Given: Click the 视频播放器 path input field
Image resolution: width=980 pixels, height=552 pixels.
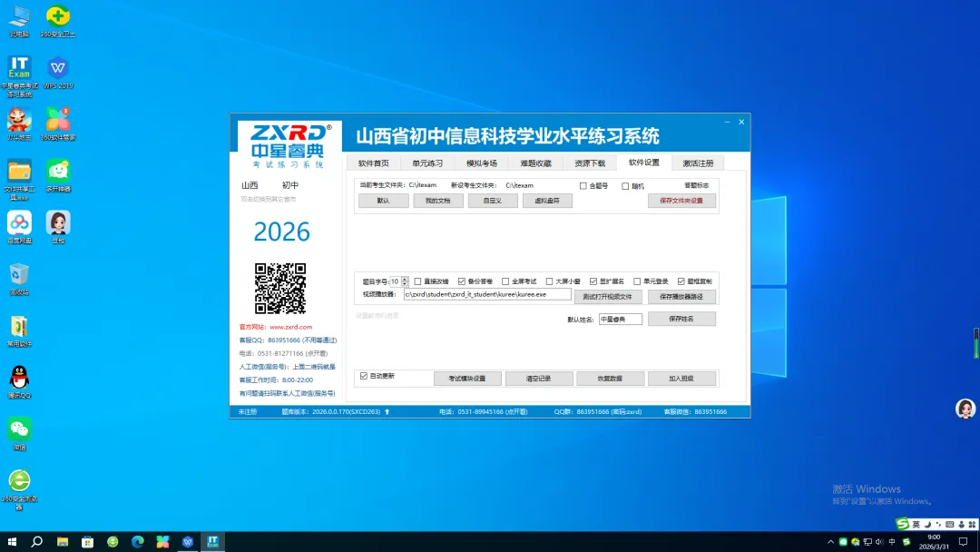Looking at the screenshot, I should coord(487,294).
